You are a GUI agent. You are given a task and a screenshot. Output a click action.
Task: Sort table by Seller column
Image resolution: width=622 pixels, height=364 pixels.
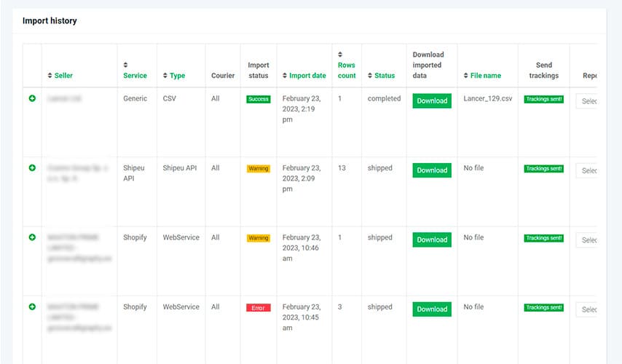tap(60, 75)
